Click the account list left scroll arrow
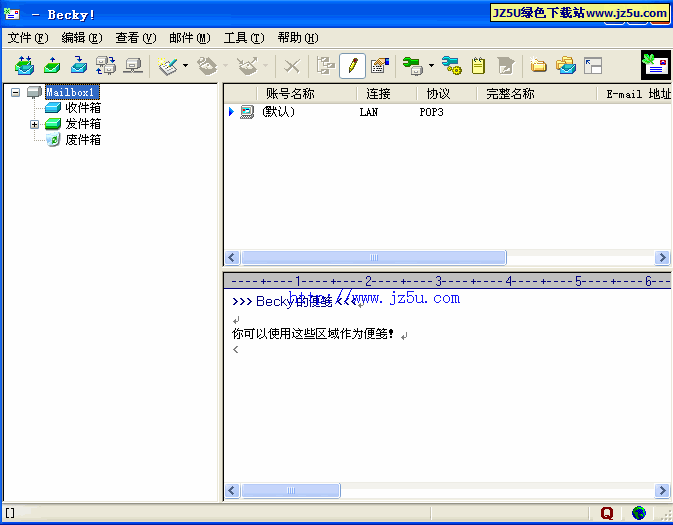Screen dimensions: 673x525 pyautogui.click(x=232, y=258)
